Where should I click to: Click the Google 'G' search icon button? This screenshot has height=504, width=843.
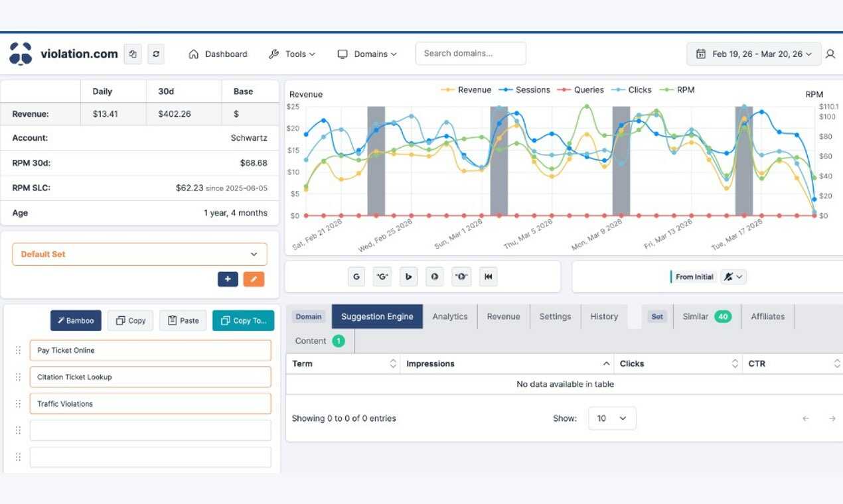356,277
